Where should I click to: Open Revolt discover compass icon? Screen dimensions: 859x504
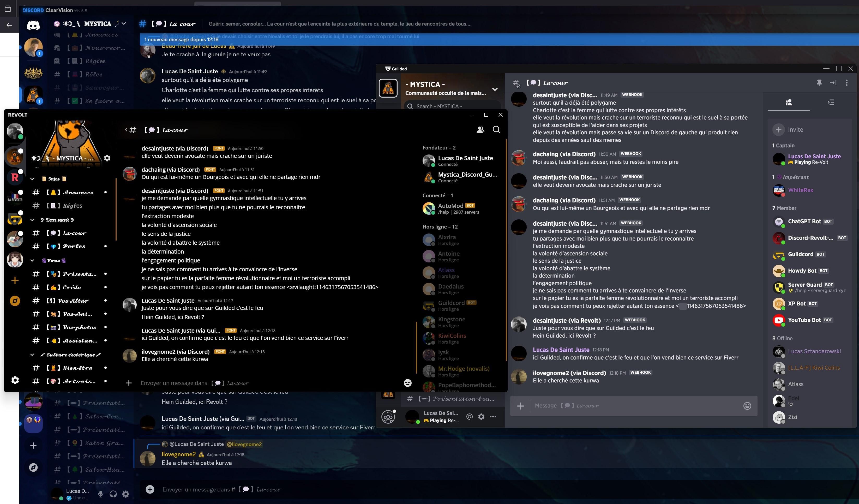(15, 301)
